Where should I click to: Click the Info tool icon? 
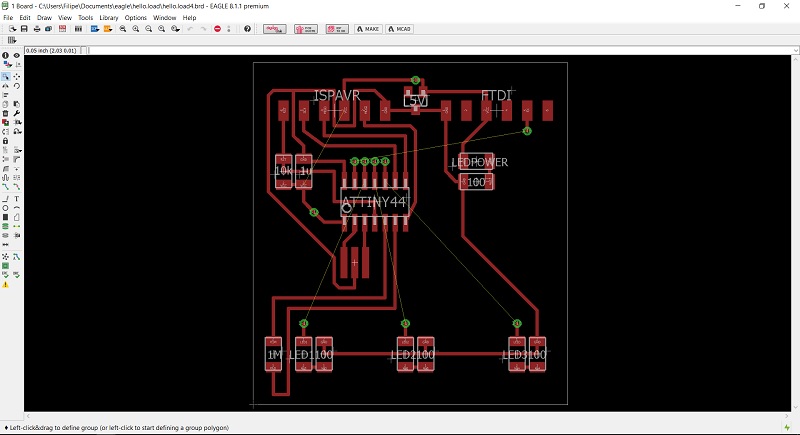pyautogui.click(x=6, y=55)
